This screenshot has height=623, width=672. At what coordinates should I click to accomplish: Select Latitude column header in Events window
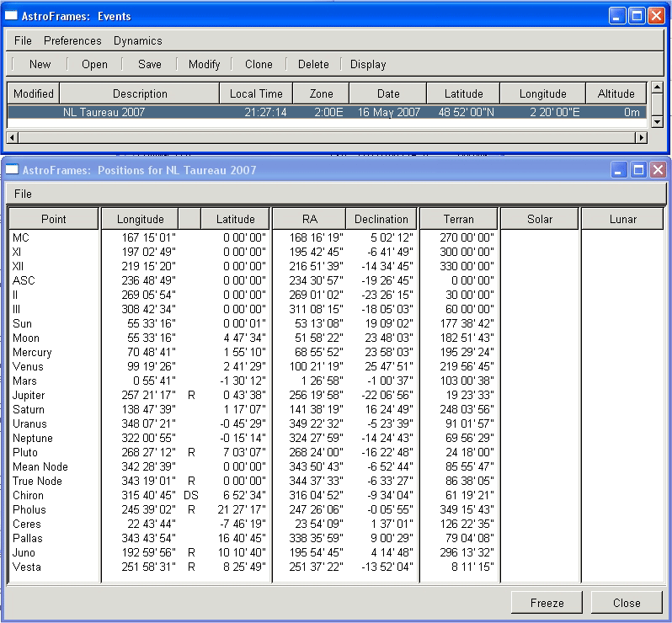click(x=463, y=93)
